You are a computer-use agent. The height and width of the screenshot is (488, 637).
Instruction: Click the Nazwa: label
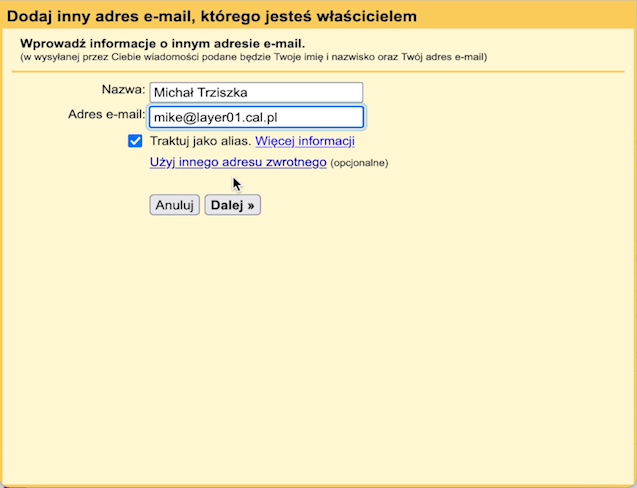pos(123,89)
